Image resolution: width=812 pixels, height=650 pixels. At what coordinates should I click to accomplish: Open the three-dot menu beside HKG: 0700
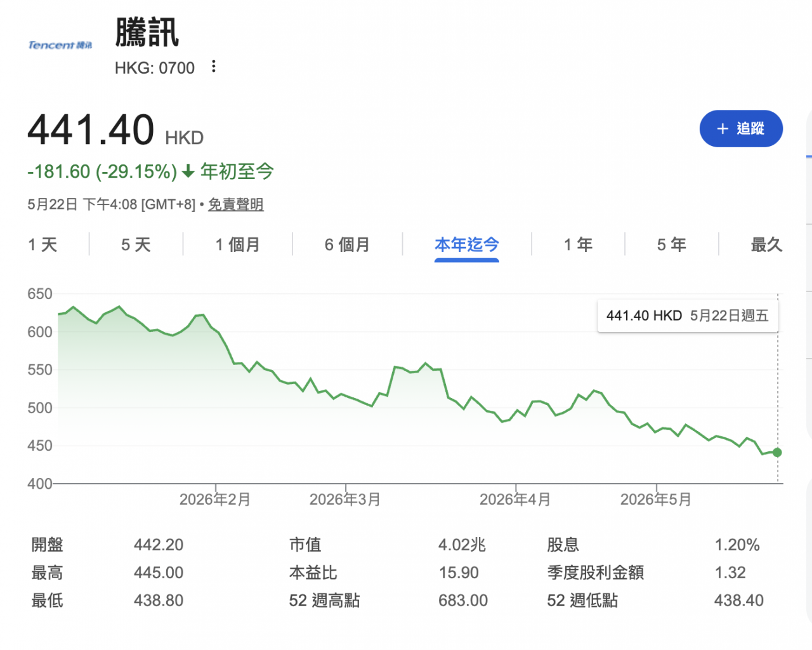(x=214, y=67)
